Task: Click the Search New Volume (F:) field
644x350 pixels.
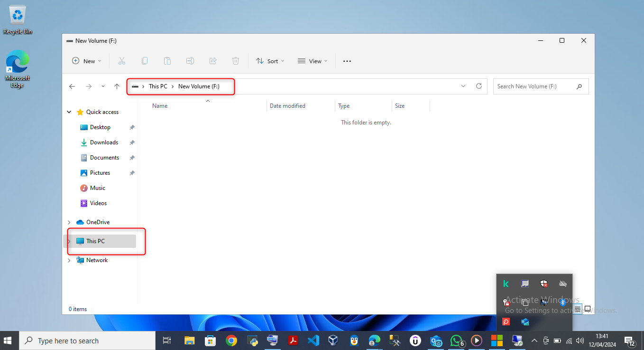Action: pyautogui.click(x=541, y=86)
